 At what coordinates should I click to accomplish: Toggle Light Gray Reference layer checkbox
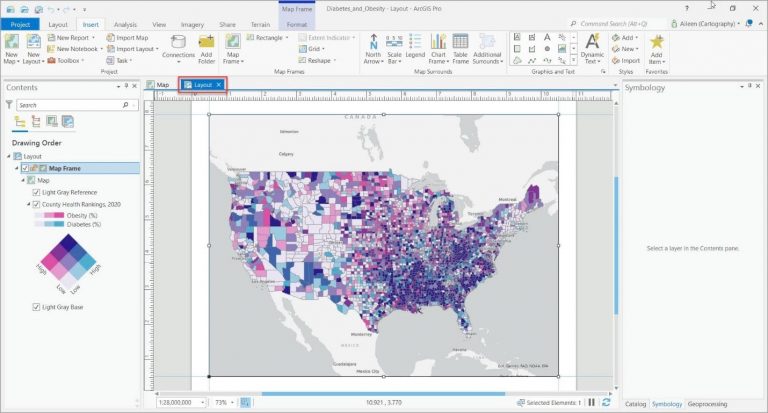tap(36, 192)
